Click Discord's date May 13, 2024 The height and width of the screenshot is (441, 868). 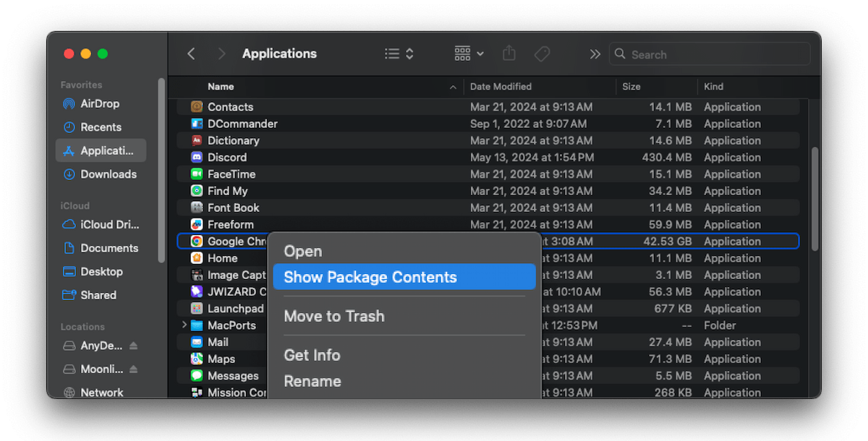click(532, 157)
